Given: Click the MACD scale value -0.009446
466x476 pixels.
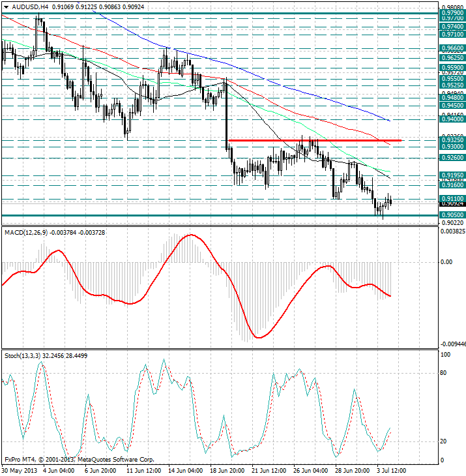Looking at the screenshot, I should click(453, 344).
